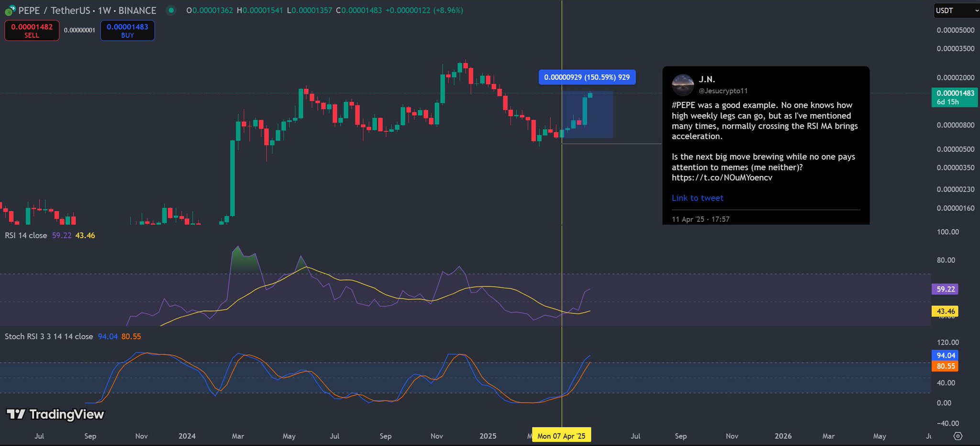Click the 0.00000350 price scale label
This screenshot has height=446, width=980.
(956, 168)
